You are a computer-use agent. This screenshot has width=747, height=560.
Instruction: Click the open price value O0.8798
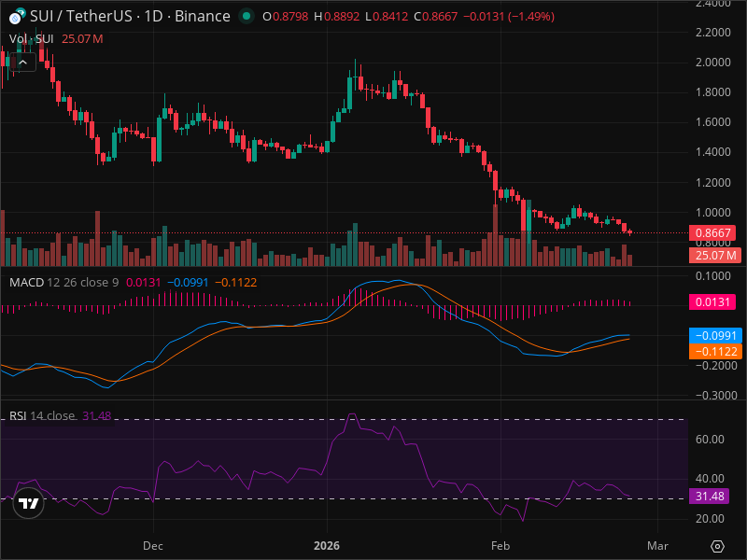[286, 17]
